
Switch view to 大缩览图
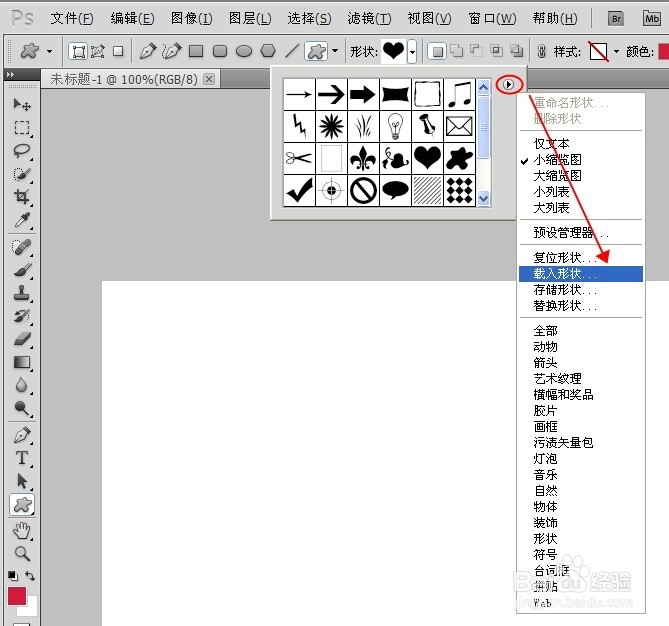coord(581,176)
